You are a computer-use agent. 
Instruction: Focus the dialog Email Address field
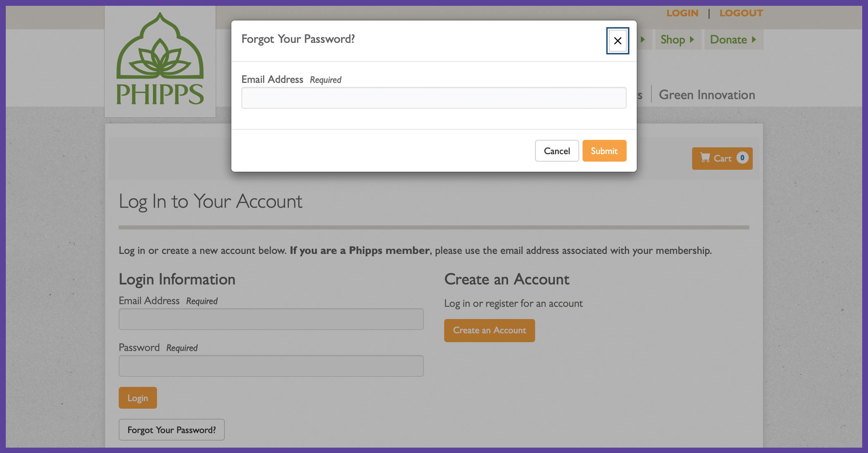(434, 98)
